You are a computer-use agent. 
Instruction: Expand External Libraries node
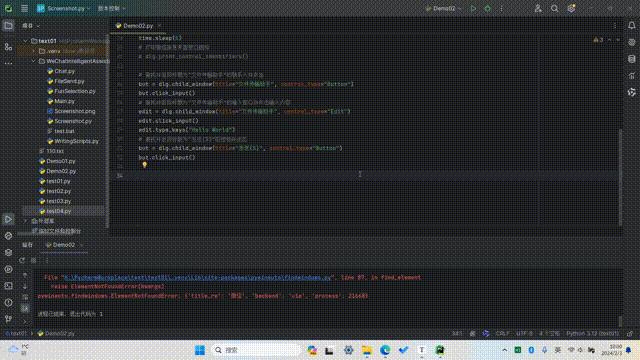pos(25,221)
